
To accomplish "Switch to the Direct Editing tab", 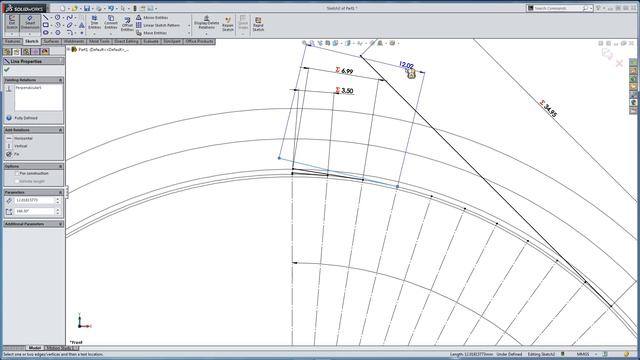I will coord(127,42).
